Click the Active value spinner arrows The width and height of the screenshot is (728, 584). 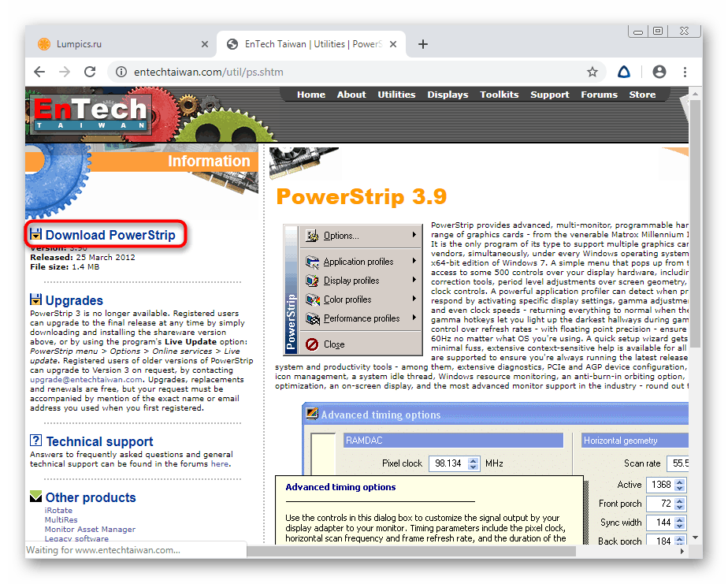680,485
